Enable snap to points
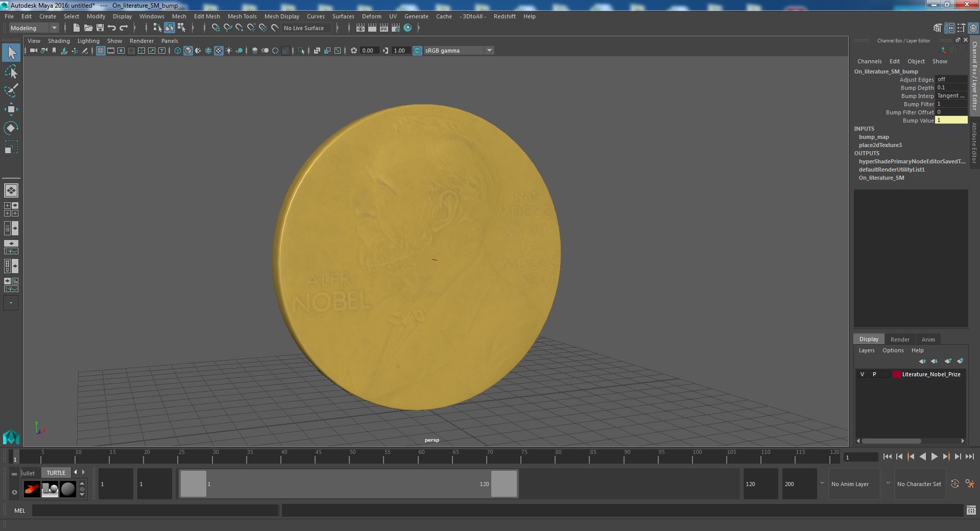Image resolution: width=980 pixels, height=531 pixels. click(x=240, y=28)
